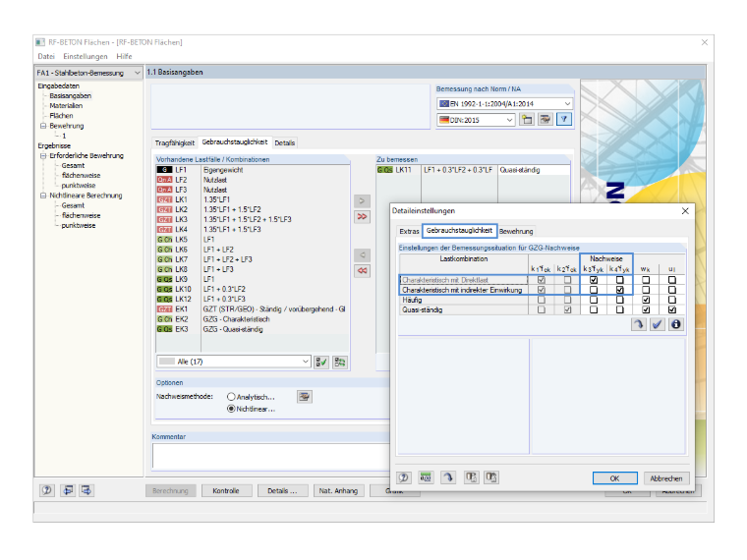This screenshot has width=747, height=560.
Task: Open the Hilfe menu
Action: (124, 56)
